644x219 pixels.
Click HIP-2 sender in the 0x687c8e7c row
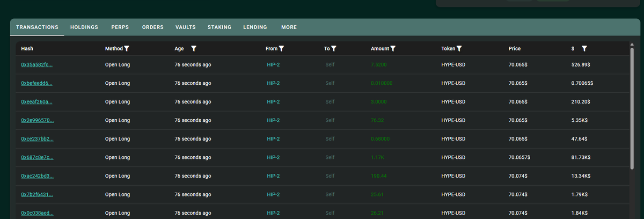click(273, 157)
